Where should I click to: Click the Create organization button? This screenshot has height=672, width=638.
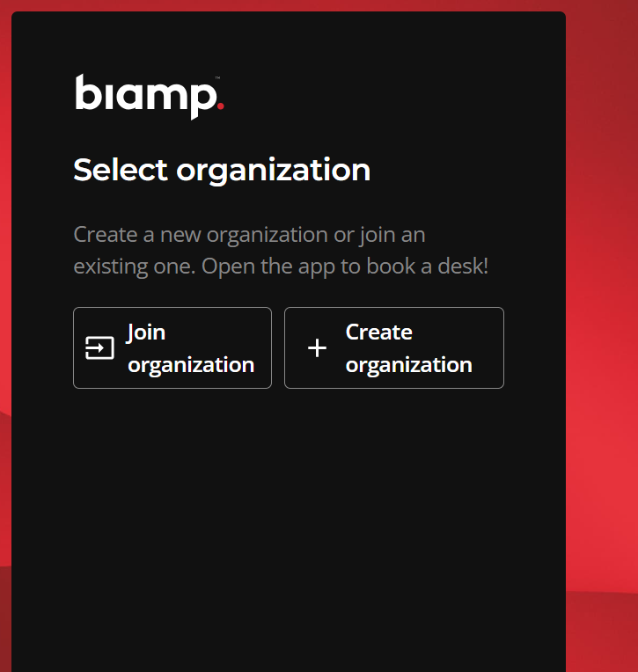pos(394,347)
